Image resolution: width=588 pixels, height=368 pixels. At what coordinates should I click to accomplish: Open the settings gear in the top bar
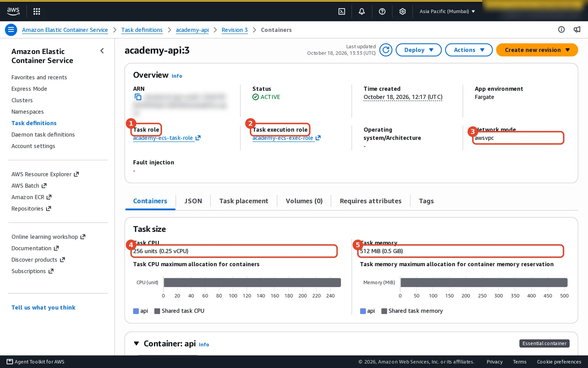(x=403, y=11)
